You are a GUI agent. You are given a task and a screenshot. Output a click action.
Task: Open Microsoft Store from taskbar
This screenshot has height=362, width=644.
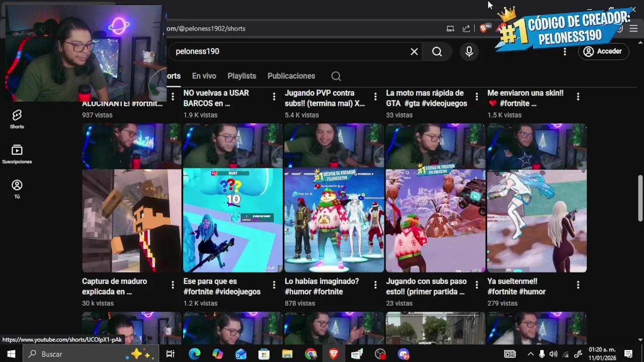(x=264, y=354)
